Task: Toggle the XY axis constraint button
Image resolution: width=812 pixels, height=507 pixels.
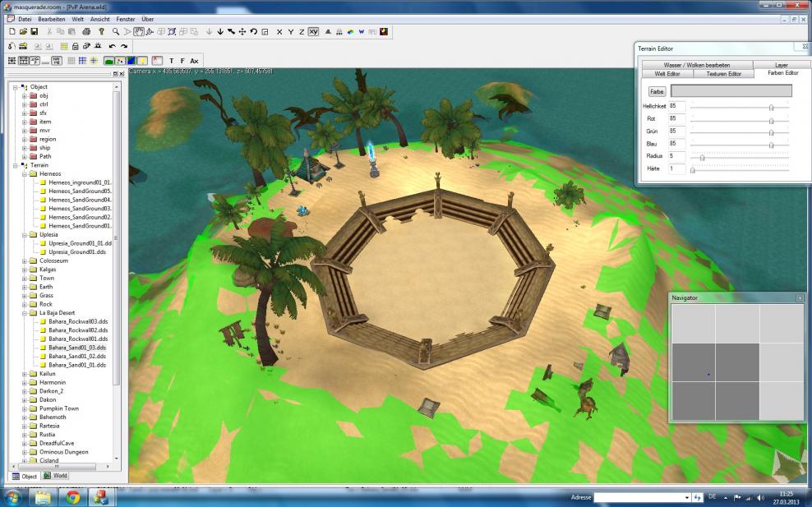Action: click(313, 31)
